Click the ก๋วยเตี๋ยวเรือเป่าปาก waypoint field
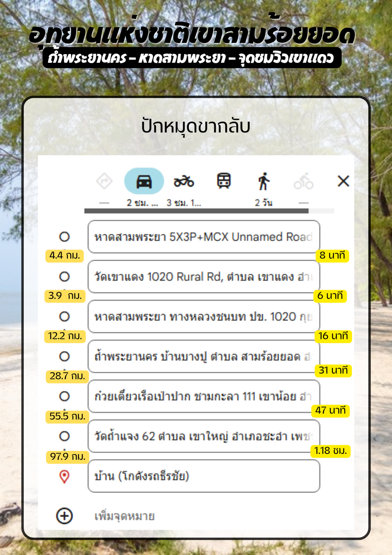392x555 pixels. click(203, 396)
